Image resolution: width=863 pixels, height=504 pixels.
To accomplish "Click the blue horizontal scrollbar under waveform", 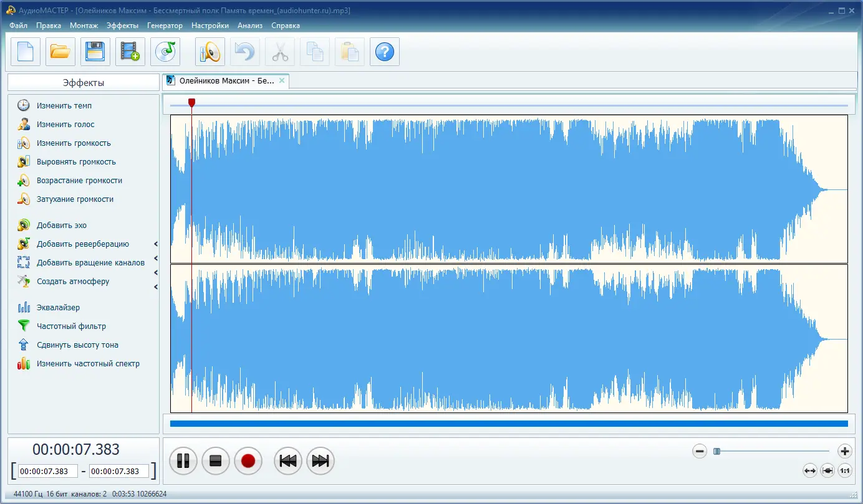I will coord(509,424).
